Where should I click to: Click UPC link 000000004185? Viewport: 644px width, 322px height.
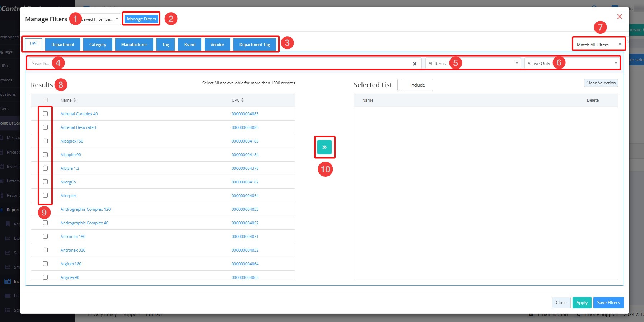[245, 141]
